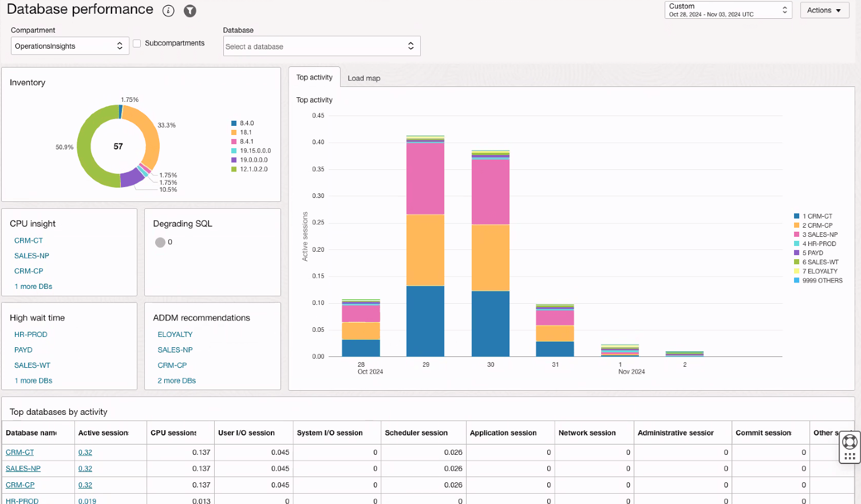Open the Select a database dropdown
Image resolution: width=861 pixels, height=504 pixels.
tap(321, 45)
